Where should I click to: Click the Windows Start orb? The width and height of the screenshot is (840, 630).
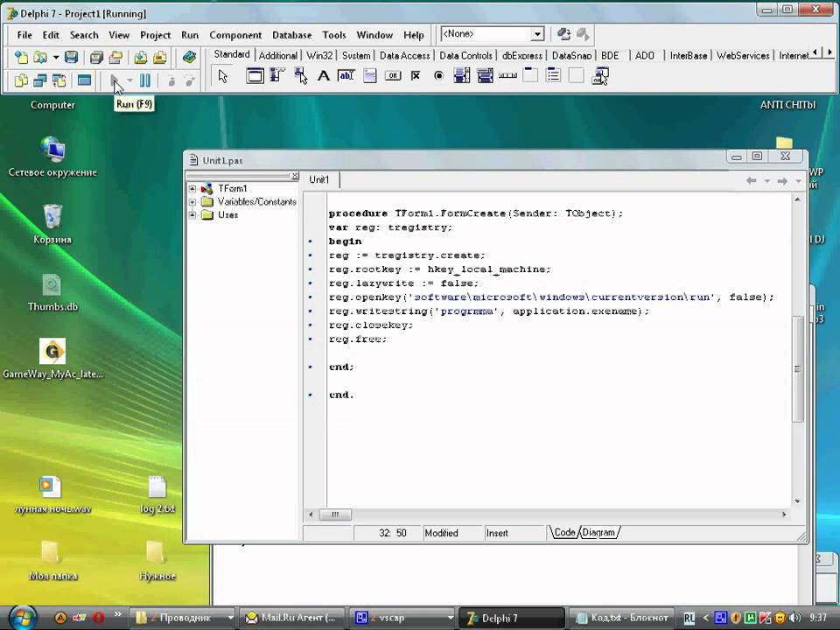pos(23,618)
